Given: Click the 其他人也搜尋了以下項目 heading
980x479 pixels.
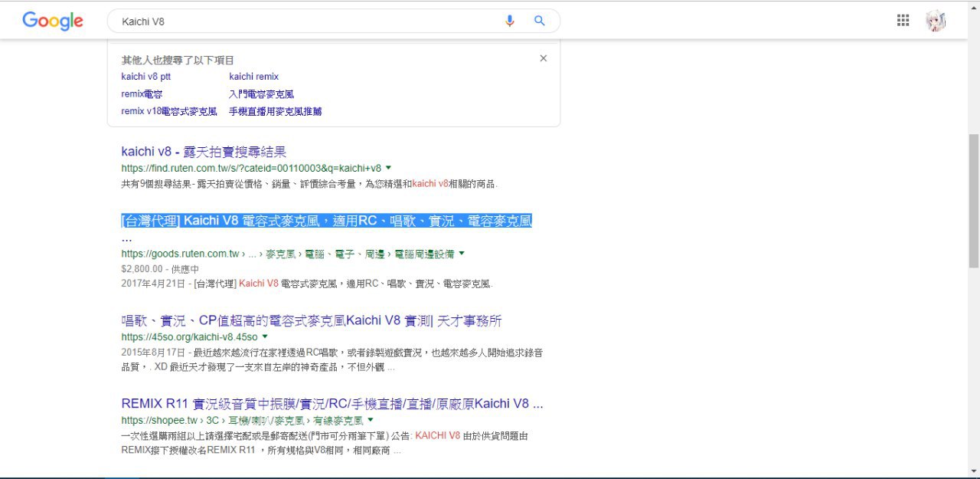Looking at the screenshot, I should pyautogui.click(x=178, y=60).
